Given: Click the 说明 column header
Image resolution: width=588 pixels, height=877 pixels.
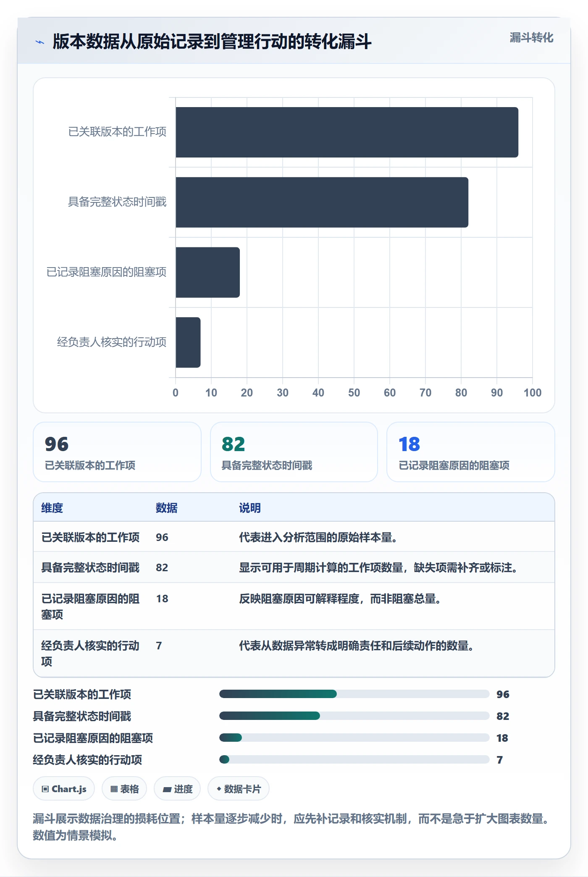Looking at the screenshot, I should (x=250, y=508).
